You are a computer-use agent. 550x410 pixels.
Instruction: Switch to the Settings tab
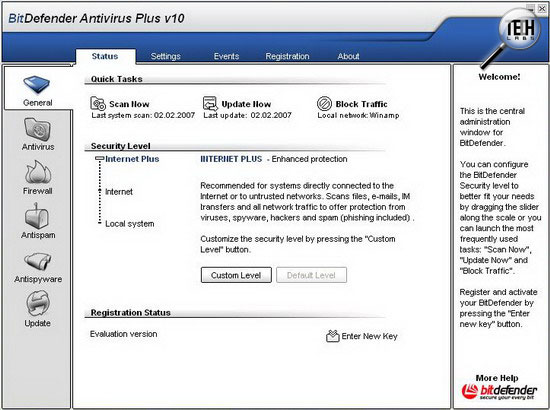point(166,56)
